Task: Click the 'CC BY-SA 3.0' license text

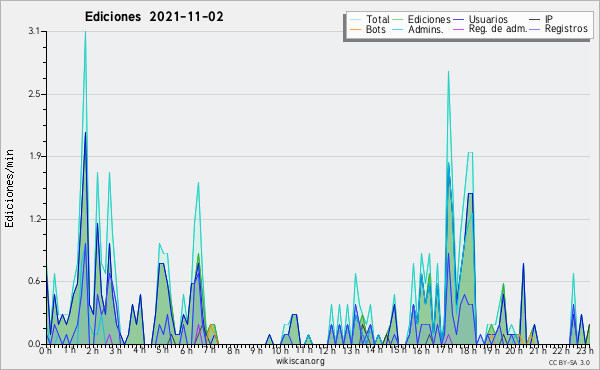Action: pyautogui.click(x=569, y=363)
